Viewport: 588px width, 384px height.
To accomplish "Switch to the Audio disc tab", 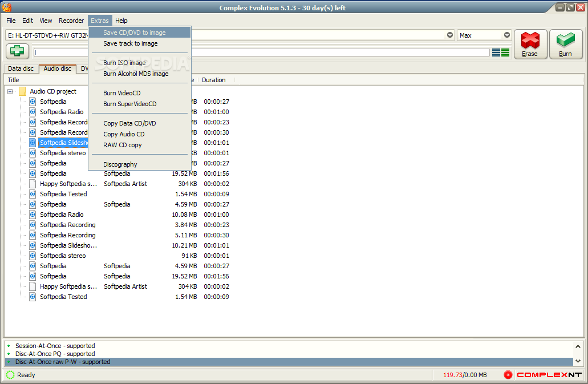I will pyautogui.click(x=58, y=68).
